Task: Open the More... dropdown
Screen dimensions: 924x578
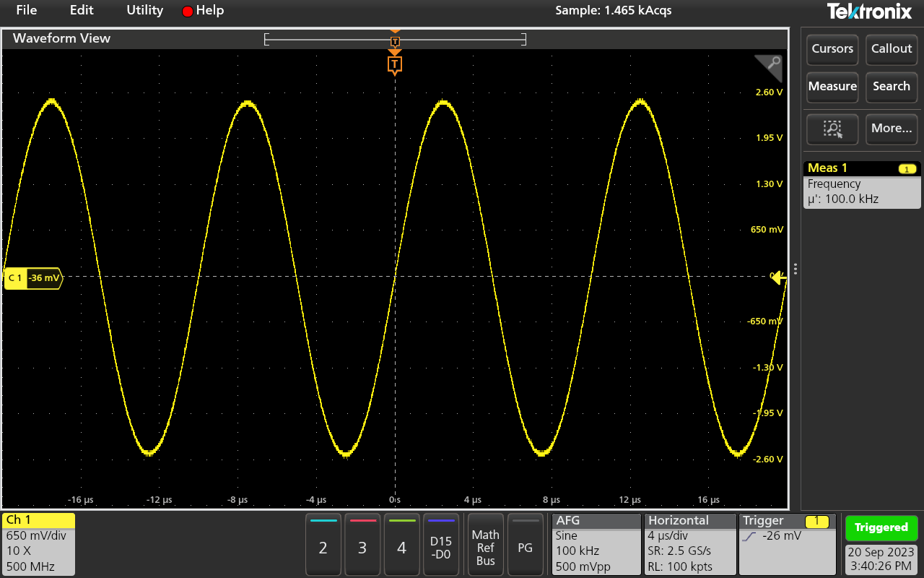Action: pyautogui.click(x=892, y=129)
